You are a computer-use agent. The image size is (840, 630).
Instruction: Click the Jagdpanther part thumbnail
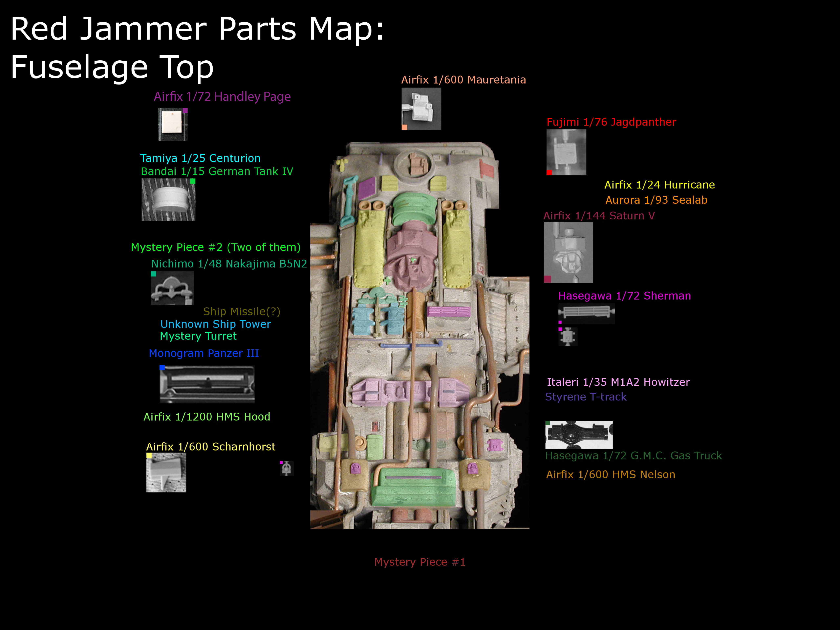[x=566, y=152]
